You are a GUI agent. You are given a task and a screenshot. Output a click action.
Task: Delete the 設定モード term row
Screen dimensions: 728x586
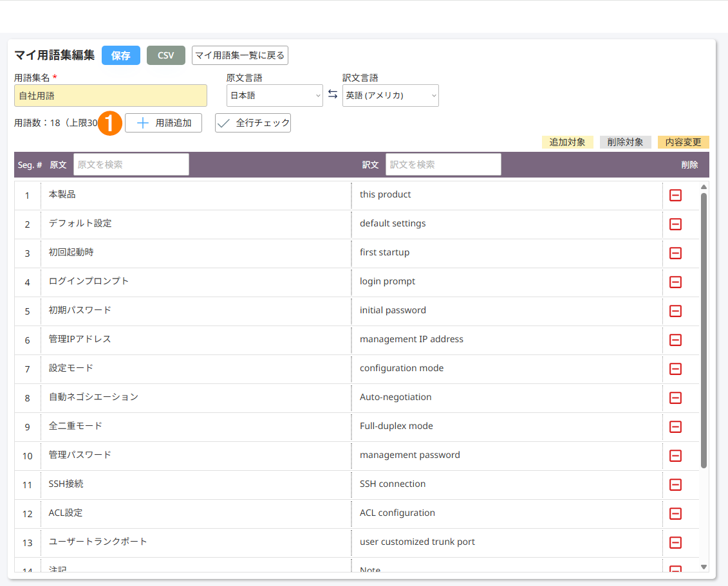click(x=675, y=369)
